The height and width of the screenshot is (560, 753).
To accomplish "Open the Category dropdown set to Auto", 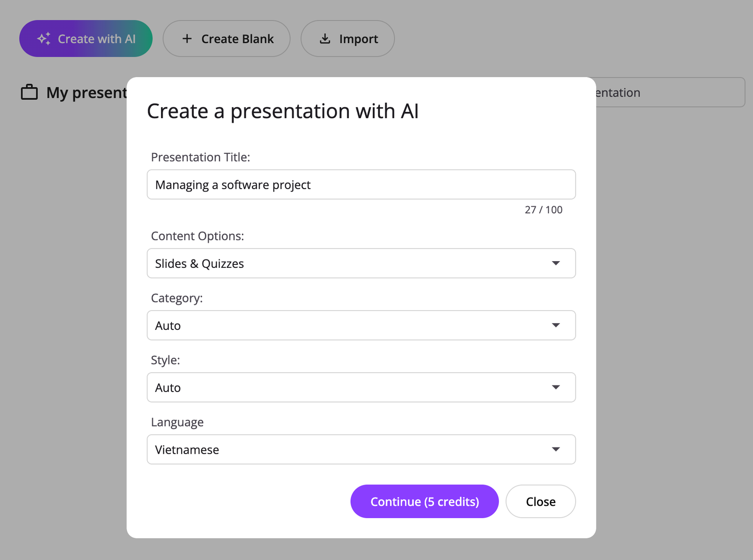I will coord(361,325).
